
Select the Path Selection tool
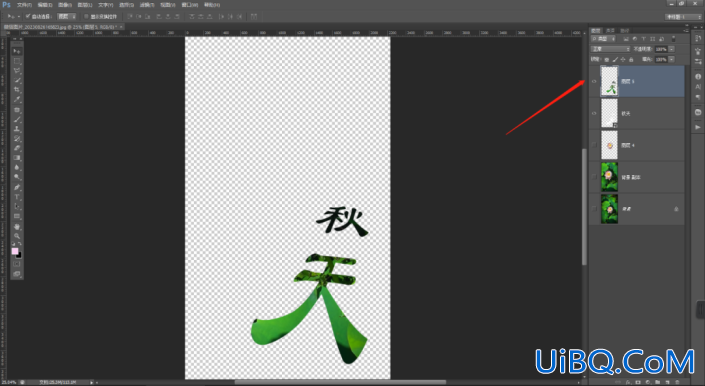click(17, 207)
